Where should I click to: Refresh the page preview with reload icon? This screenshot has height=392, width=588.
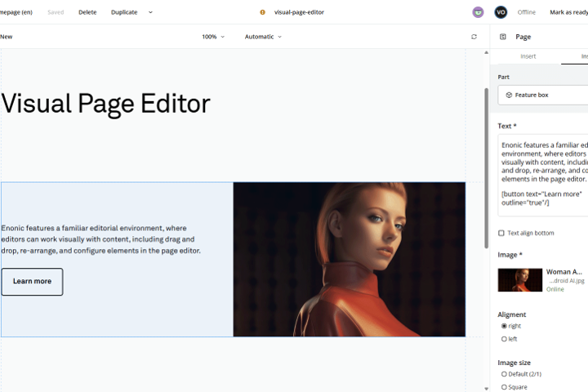(x=474, y=37)
